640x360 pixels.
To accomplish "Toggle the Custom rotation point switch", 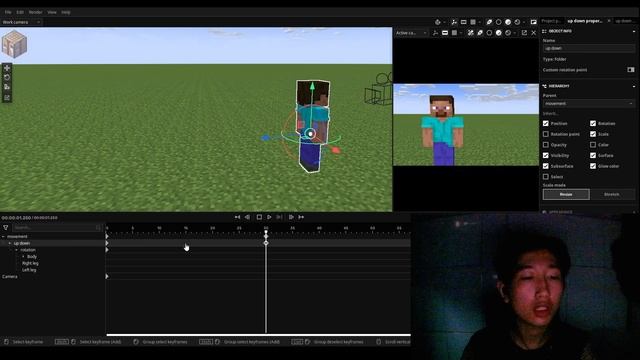I will (x=631, y=70).
